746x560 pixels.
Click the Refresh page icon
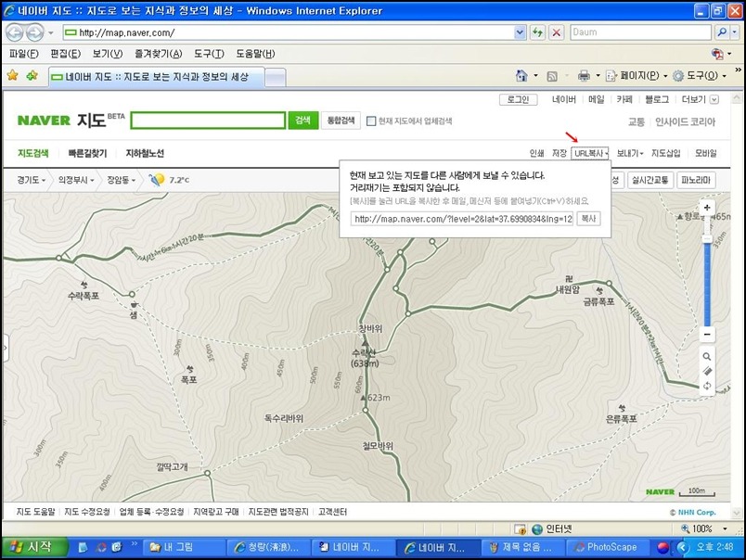pyautogui.click(x=537, y=32)
